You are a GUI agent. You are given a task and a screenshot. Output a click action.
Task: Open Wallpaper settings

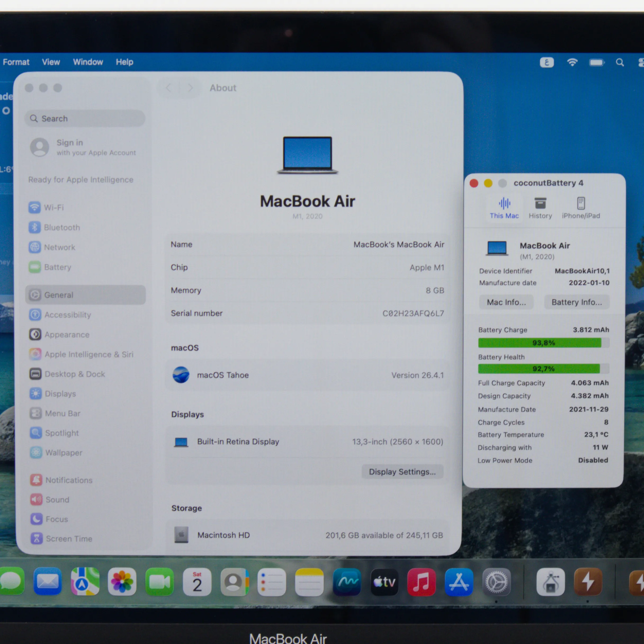[56, 453]
